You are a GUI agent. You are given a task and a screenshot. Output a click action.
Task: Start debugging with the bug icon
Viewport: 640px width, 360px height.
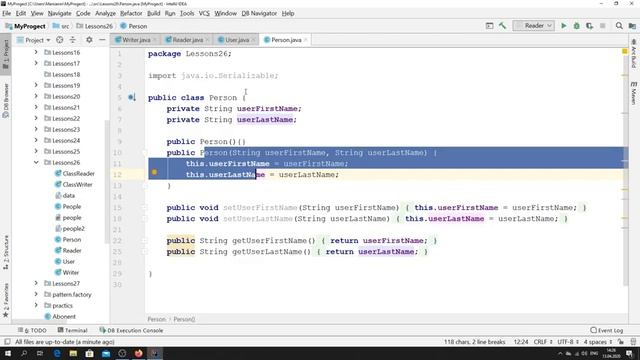(x=577, y=26)
